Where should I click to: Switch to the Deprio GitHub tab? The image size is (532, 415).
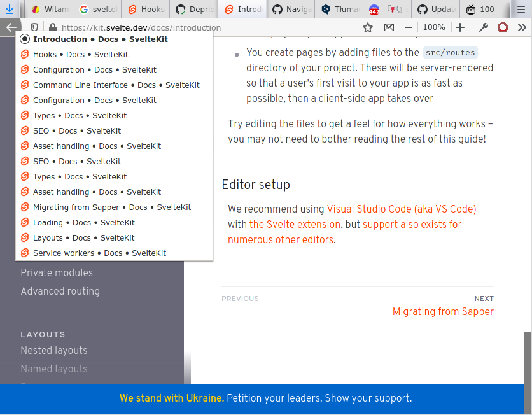(195, 10)
